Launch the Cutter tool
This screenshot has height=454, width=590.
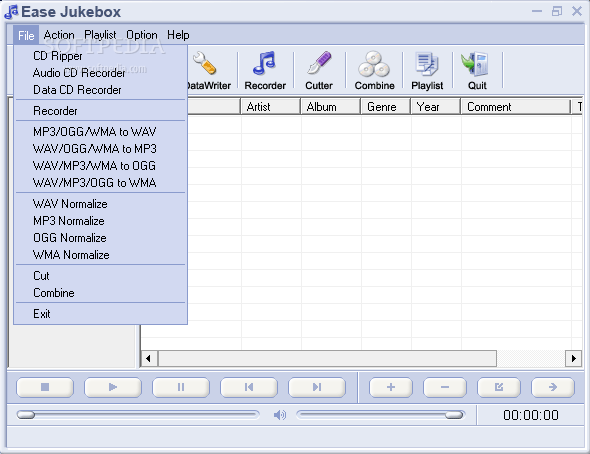point(319,71)
